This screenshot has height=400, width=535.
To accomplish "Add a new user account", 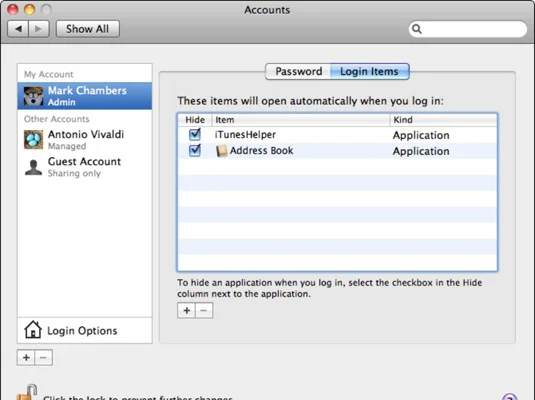I will click(26, 358).
